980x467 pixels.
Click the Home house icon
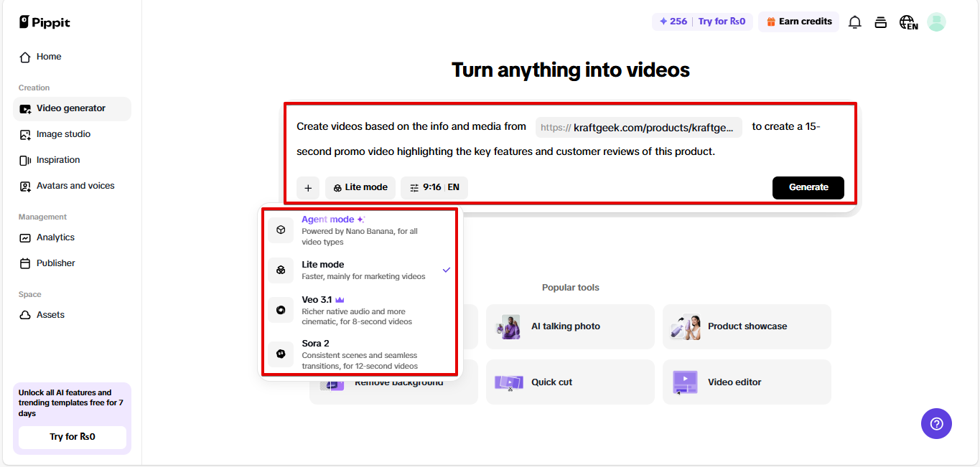[25, 57]
